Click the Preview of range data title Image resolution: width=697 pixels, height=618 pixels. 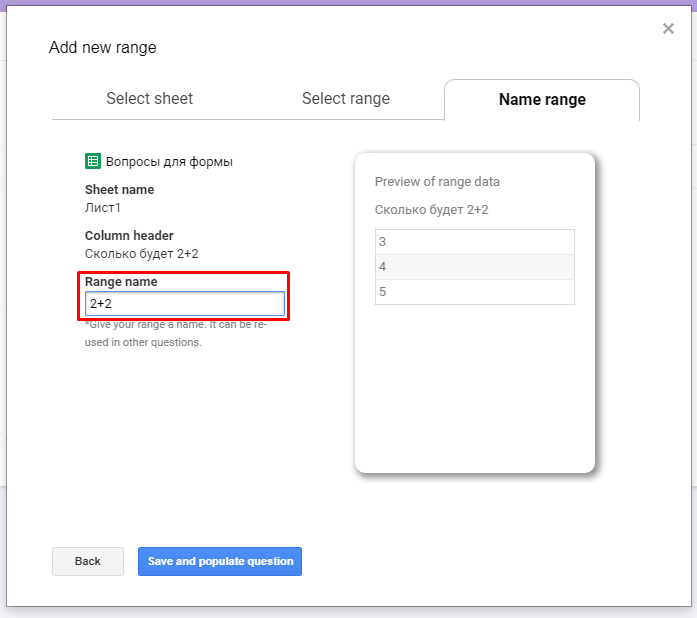pyautogui.click(x=437, y=182)
